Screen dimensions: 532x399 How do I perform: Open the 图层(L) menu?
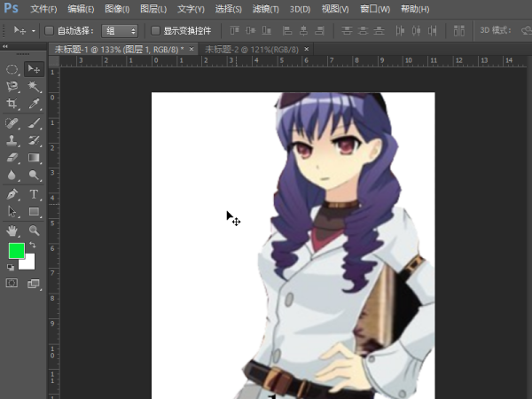click(153, 9)
